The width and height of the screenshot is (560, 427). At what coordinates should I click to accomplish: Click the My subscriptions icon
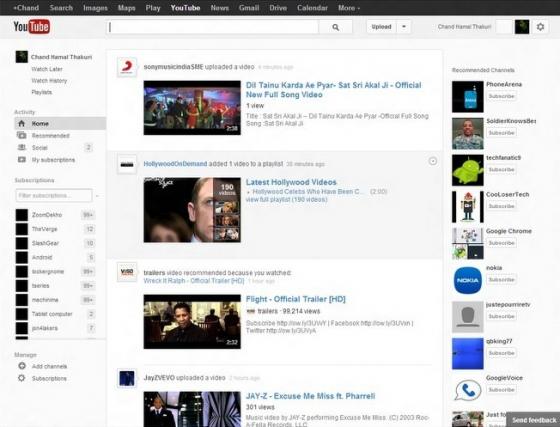coord(22,160)
